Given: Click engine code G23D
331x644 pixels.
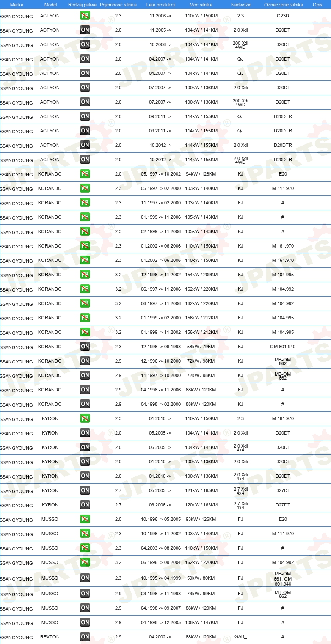Looking at the screenshot, I should point(283,16).
